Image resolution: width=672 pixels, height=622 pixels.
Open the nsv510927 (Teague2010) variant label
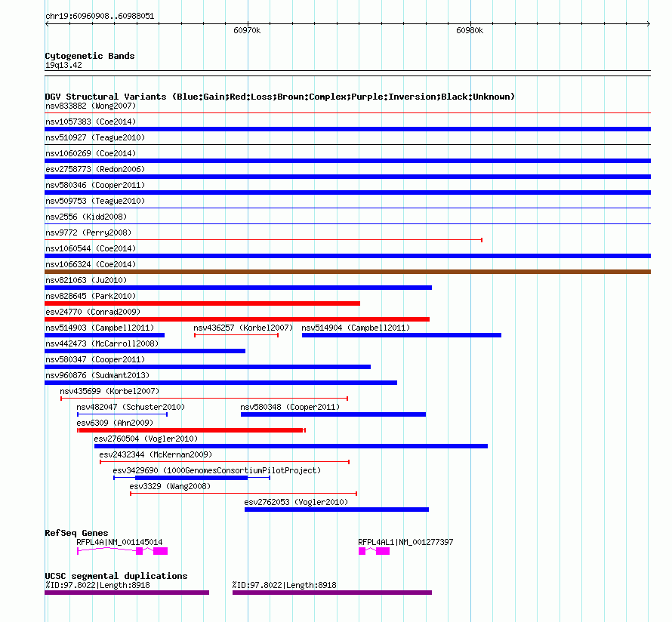(x=95, y=137)
